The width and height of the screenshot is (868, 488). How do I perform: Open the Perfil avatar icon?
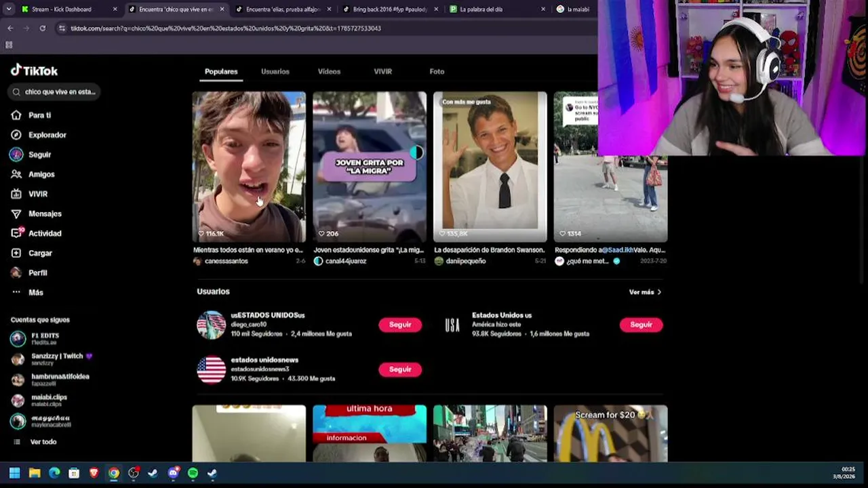16,272
